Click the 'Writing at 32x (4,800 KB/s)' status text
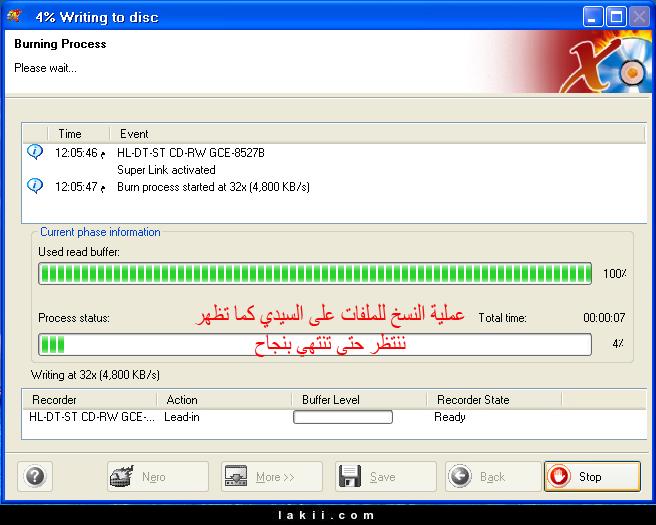This screenshot has height=525, width=656. click(x=95, y=375)
